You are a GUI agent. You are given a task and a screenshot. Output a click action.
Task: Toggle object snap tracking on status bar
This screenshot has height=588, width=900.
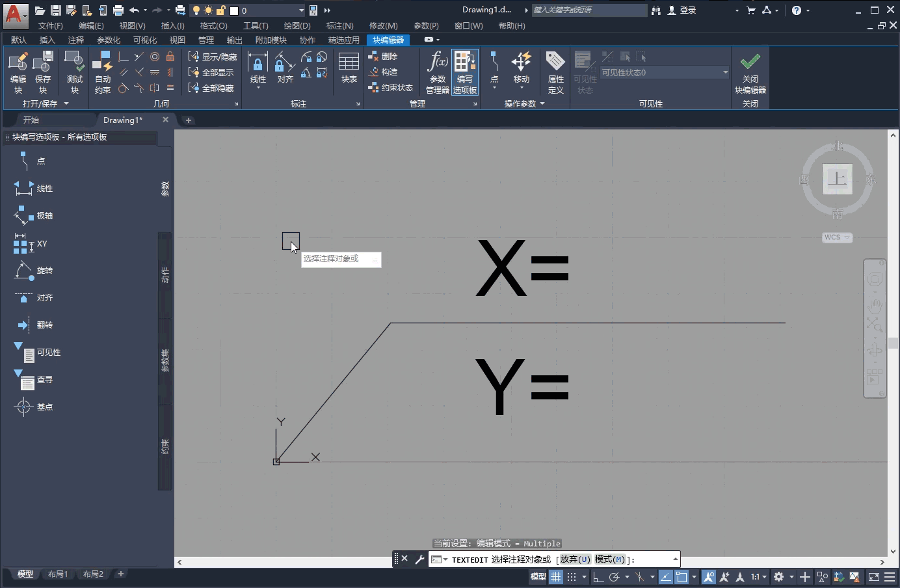725,577
